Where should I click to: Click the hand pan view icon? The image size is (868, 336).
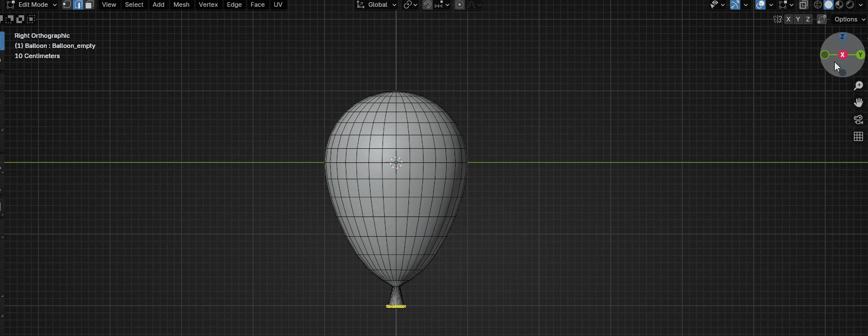(858, 103)
